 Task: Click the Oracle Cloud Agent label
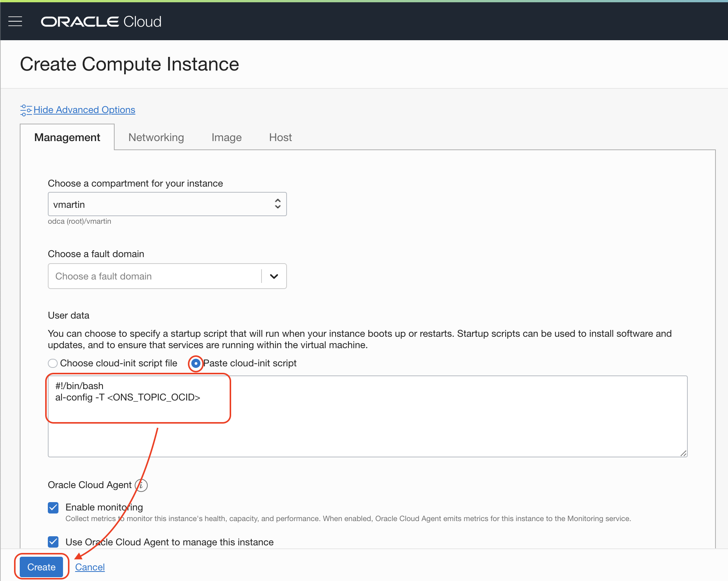[90, 485]
